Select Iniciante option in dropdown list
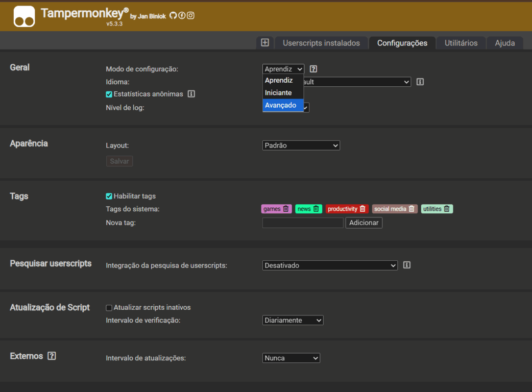The width and height of the screenshot is (532, 392). point(283,93)
